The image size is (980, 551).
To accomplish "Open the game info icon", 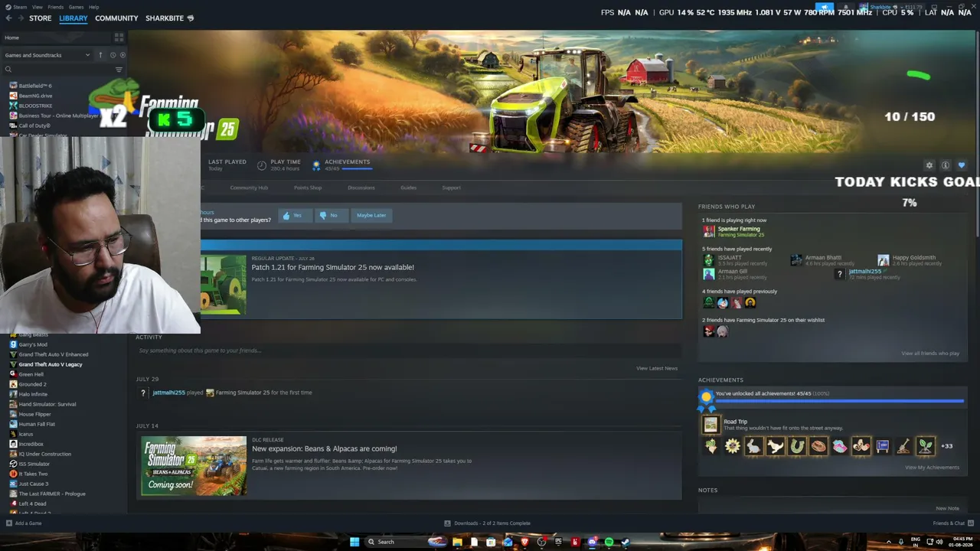I will coord(946,165).
